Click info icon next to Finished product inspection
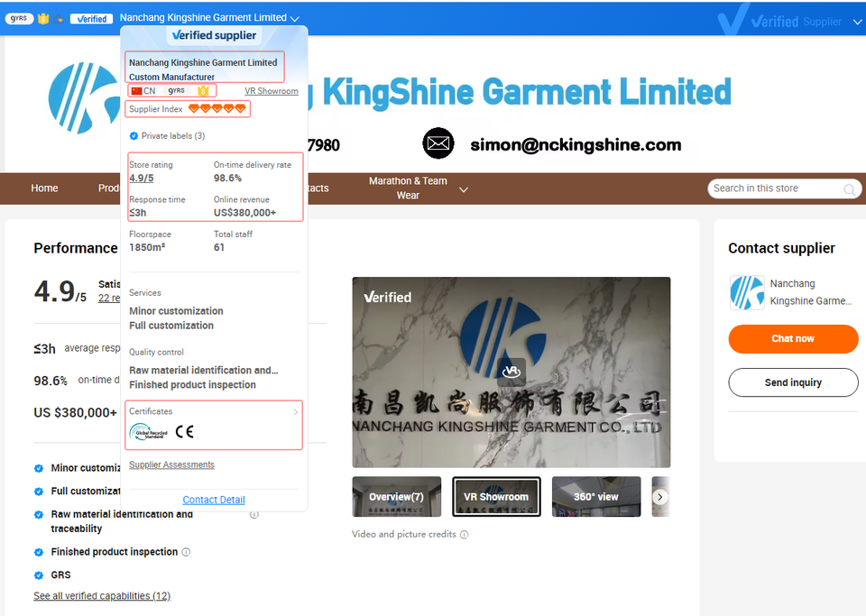Screen dimensions: 866x616 tap(186, 552)
